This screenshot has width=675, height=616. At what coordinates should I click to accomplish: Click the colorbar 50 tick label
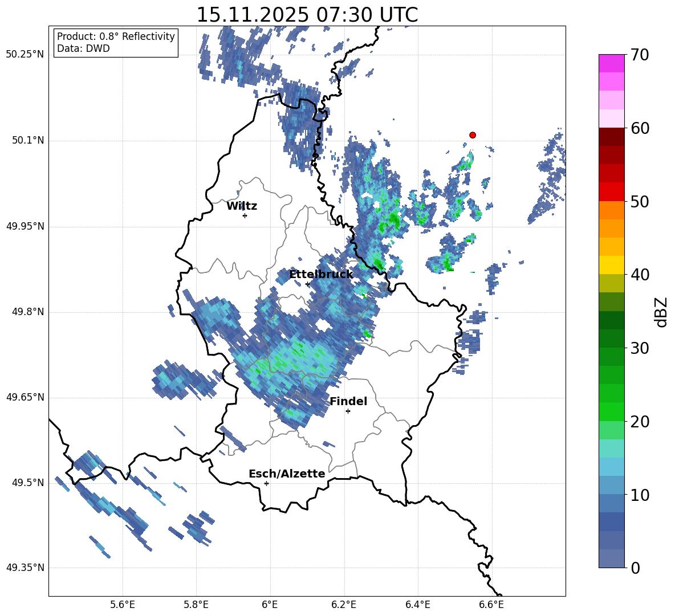[640, 202]
